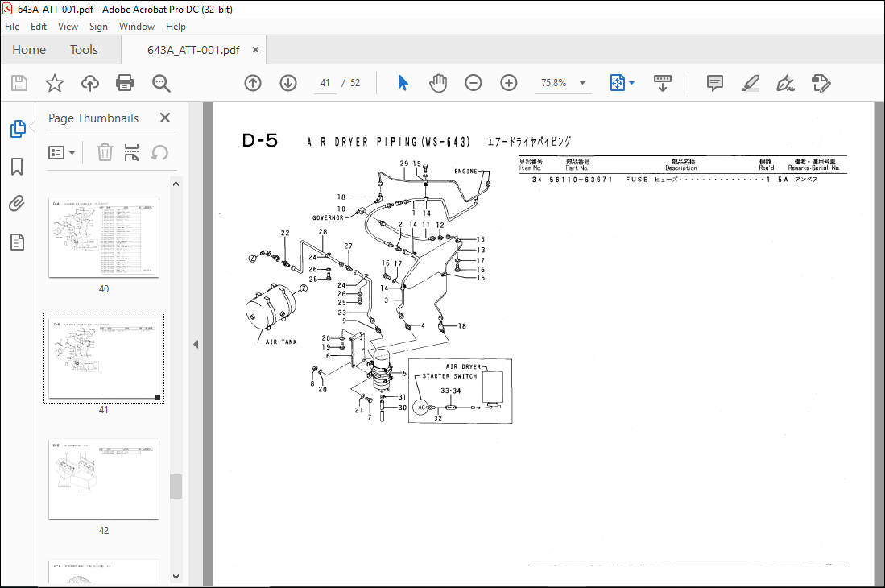
Task: Select page 41 thumbnail
Action: click(x=104, y=358)
